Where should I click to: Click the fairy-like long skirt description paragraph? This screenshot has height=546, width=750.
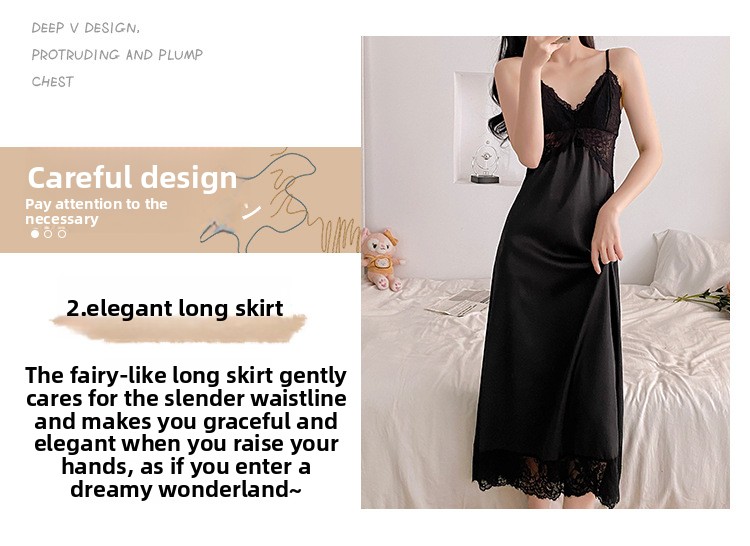pos(186,432)
